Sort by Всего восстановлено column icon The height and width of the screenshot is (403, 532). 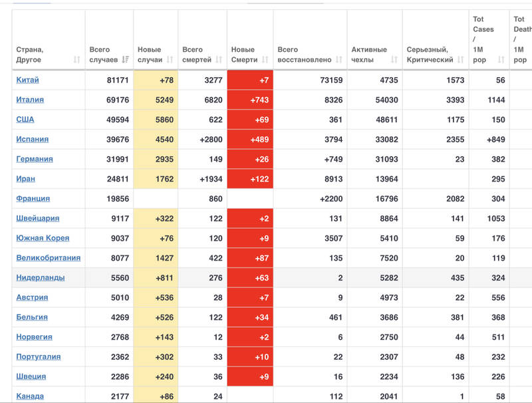pos(339,60)
